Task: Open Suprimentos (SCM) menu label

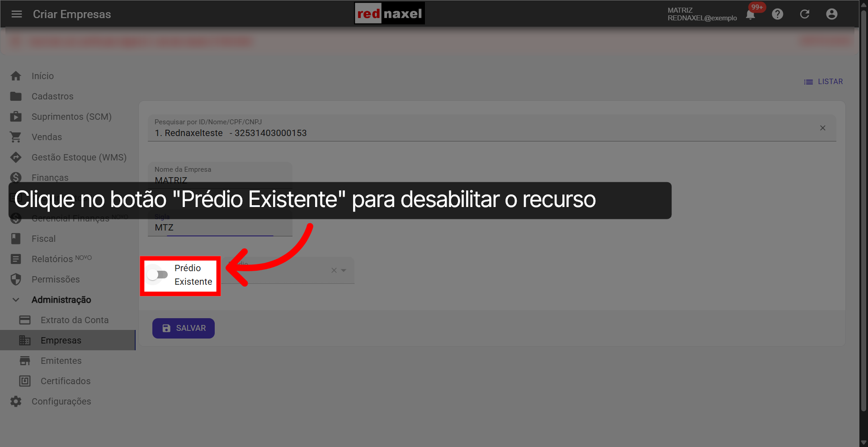Action: pyautogui.click(x=71, y=117)
